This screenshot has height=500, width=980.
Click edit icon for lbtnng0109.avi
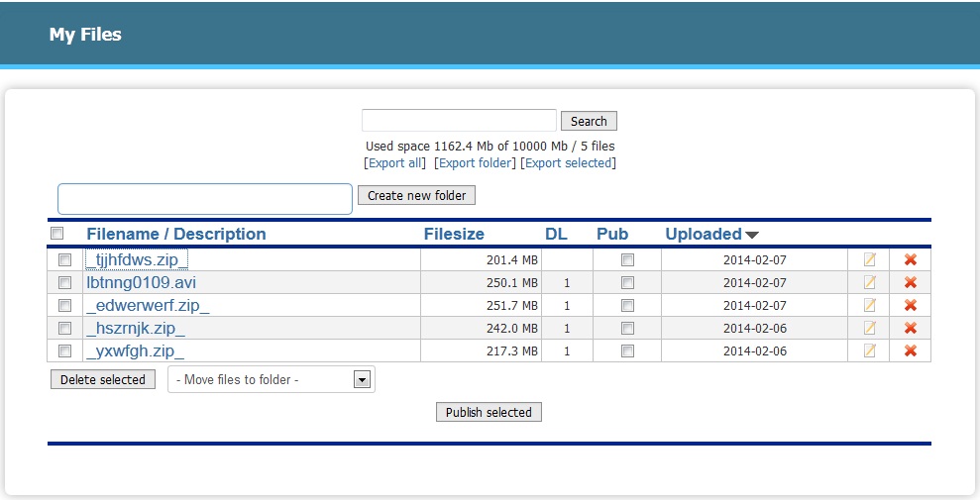coord(870,282)
